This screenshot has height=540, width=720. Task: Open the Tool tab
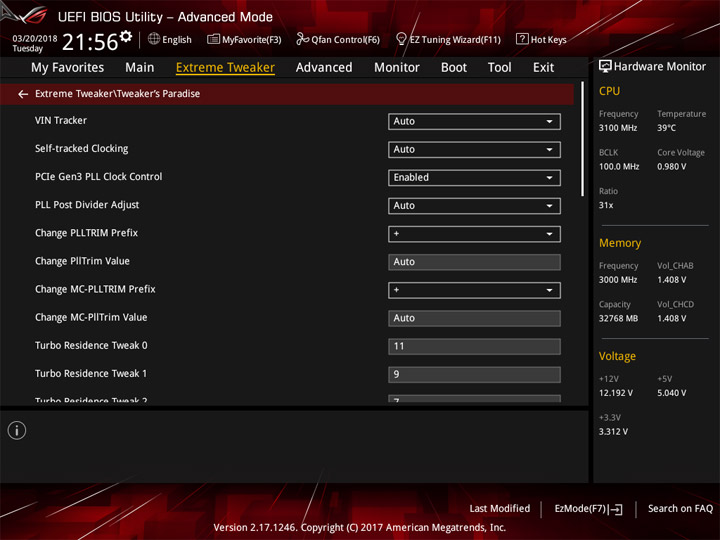499,68
